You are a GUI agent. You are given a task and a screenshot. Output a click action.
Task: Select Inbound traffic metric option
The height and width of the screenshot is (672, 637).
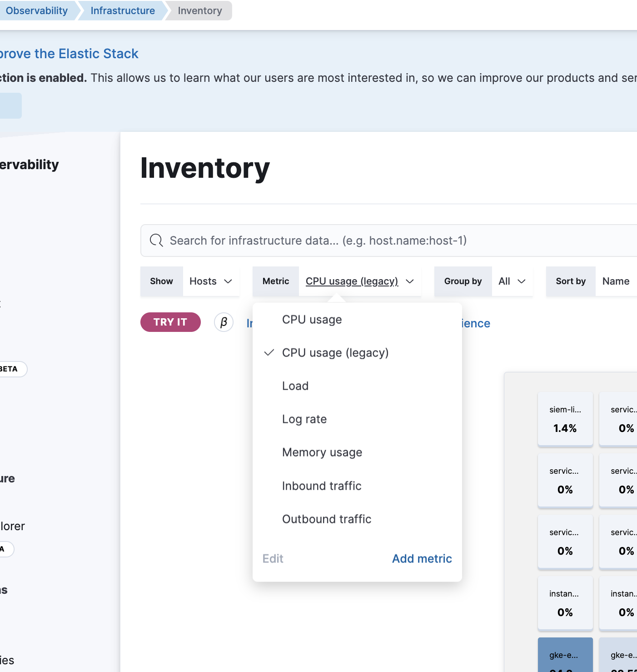tap(357, 486)
